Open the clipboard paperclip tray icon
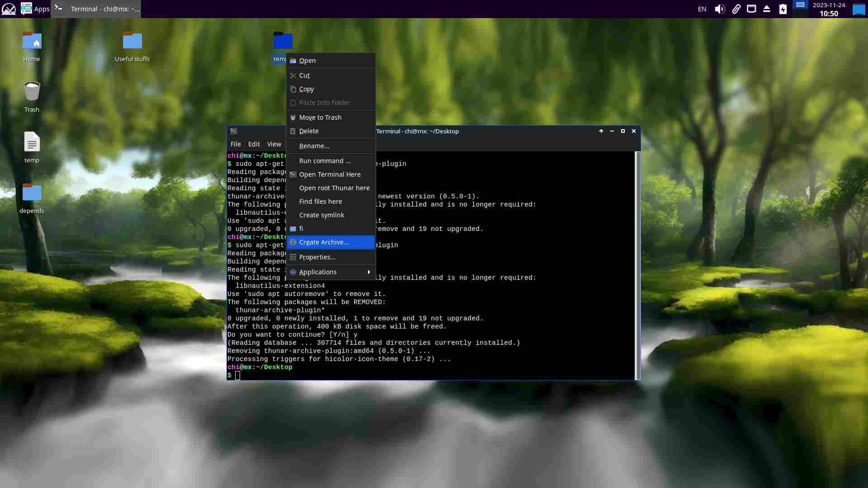 [736, 9]
